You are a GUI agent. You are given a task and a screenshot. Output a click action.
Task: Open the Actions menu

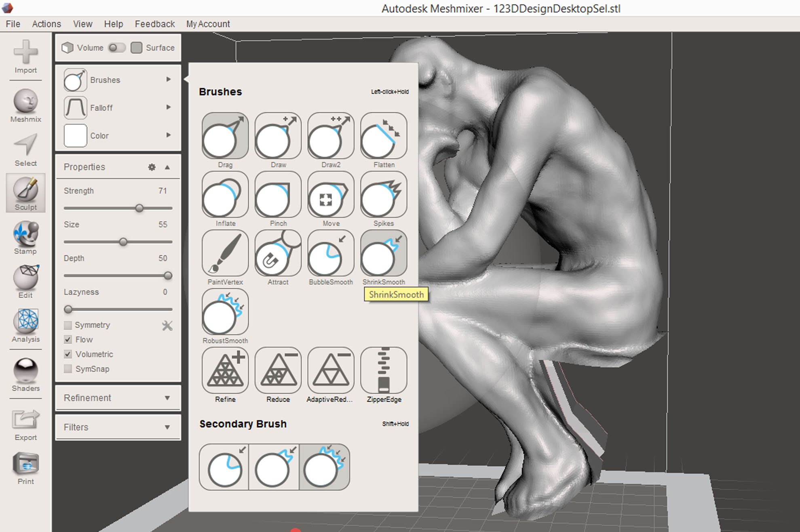coord(46,24)
